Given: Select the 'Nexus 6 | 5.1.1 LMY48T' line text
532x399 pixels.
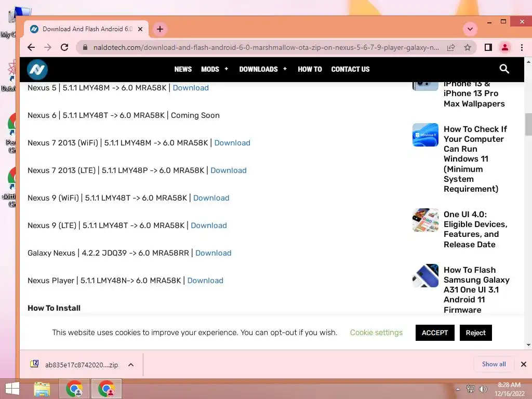Looking at the screenshot, I should [x=124, y=115].
